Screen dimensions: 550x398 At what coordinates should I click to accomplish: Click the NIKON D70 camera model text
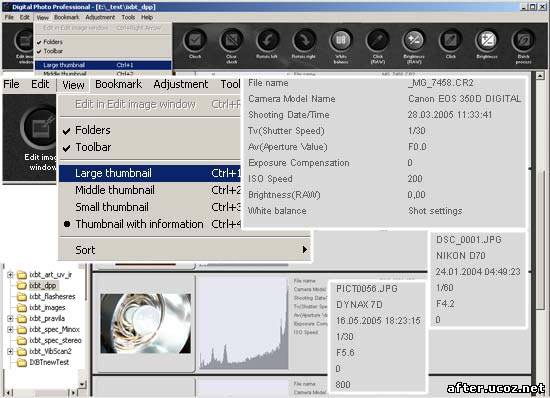461,256
